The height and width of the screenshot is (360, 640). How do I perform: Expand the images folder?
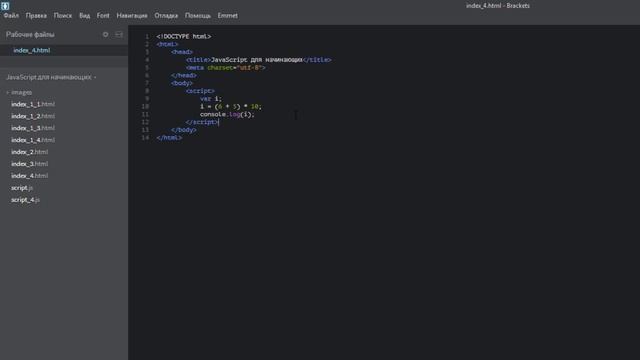(19, 92)
